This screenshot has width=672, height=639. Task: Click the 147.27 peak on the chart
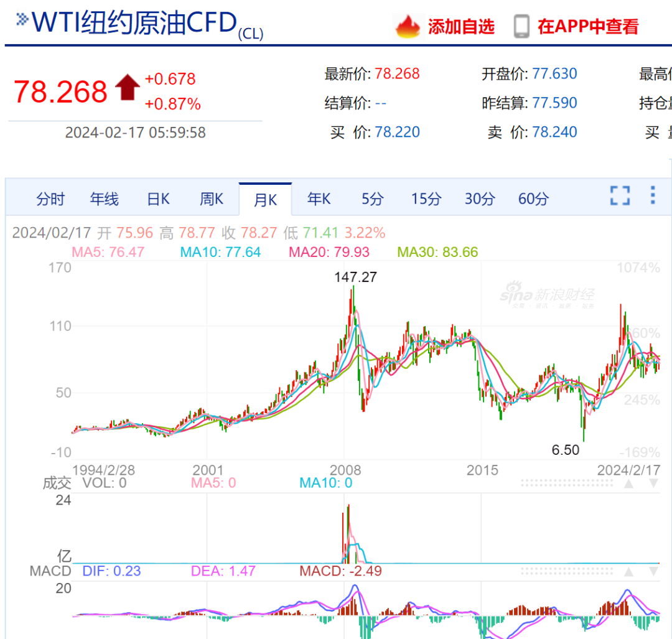tap(353, 287)
